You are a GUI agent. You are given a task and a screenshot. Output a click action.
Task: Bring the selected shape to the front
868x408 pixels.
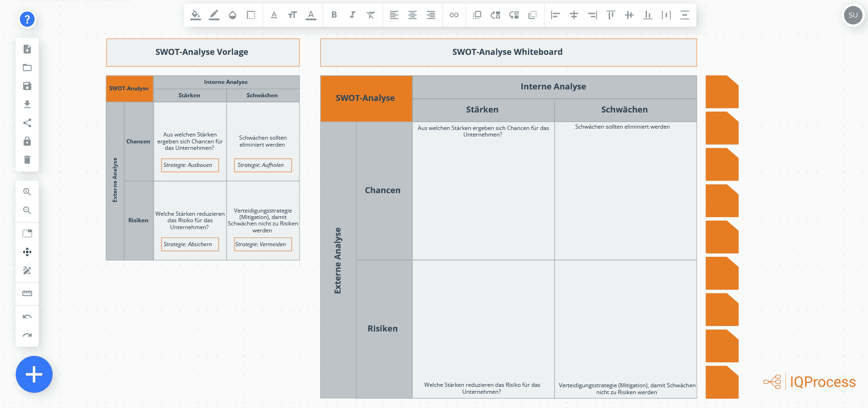tap(477, 15)
